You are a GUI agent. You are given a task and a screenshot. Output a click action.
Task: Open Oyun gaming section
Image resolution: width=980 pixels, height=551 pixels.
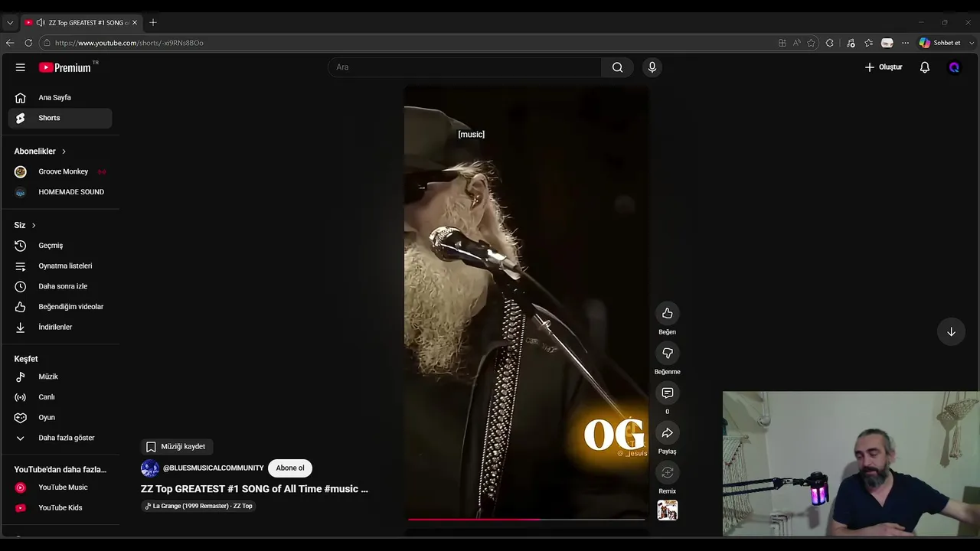tap(60, 417)
